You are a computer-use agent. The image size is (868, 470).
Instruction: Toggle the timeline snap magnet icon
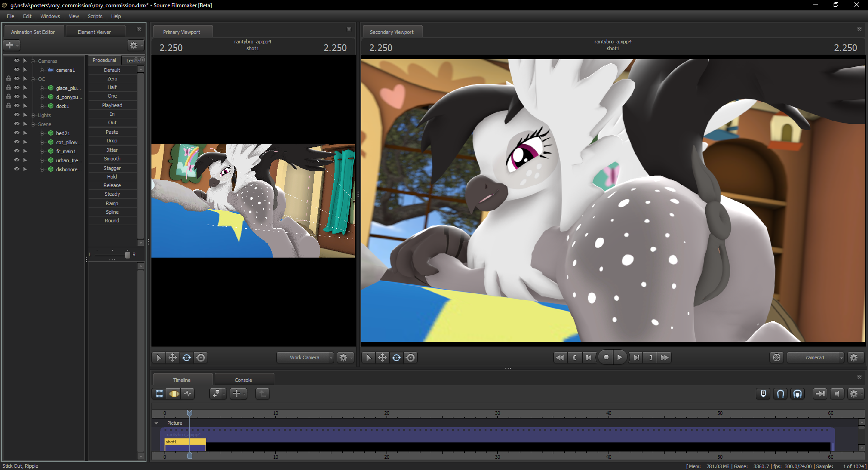coord(780,394)
